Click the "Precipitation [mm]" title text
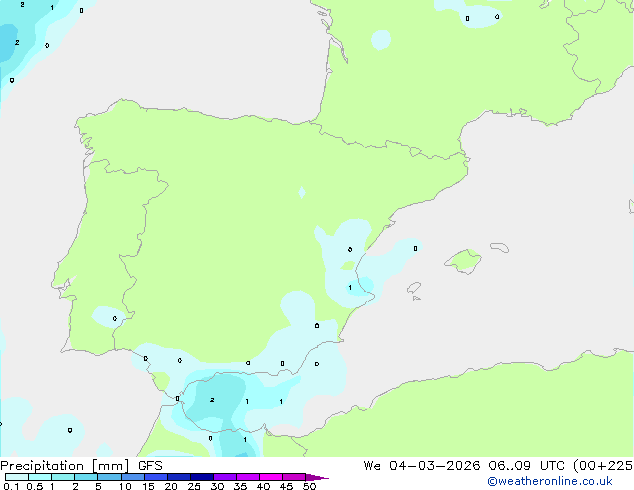634x490 pixels. coord(65,466)
